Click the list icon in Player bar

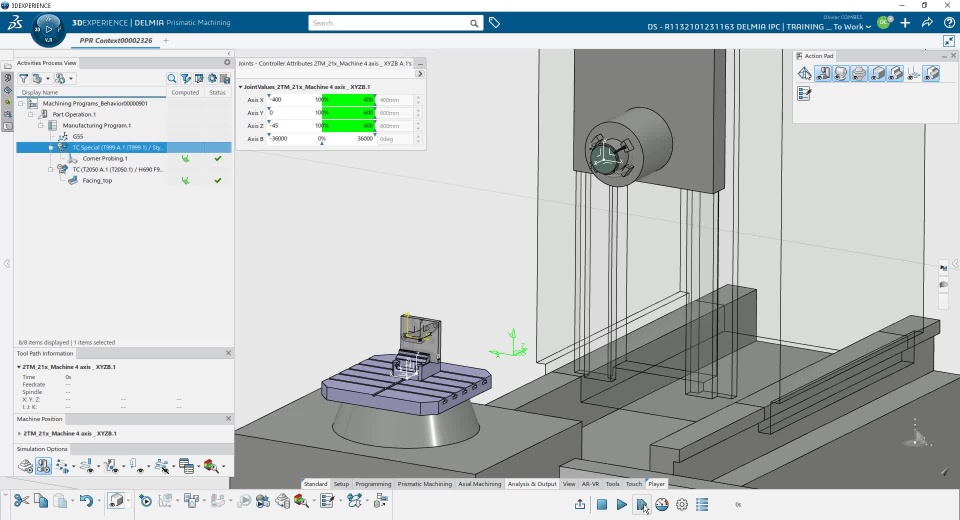point(702,505)
